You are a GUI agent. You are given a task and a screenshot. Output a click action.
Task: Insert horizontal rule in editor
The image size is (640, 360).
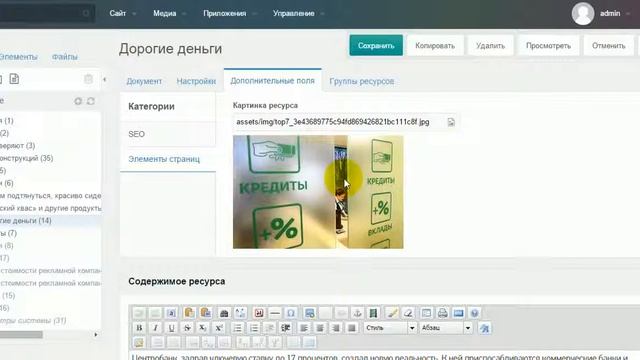tap(275, 313)
